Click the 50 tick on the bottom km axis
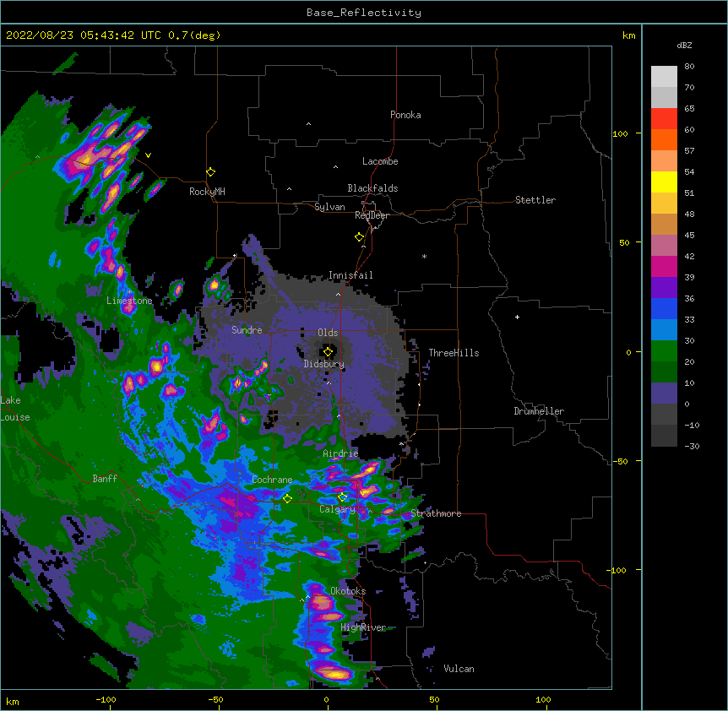Image resolution: width=728 pixels, height=711 pixels. [x=434, y=699]
